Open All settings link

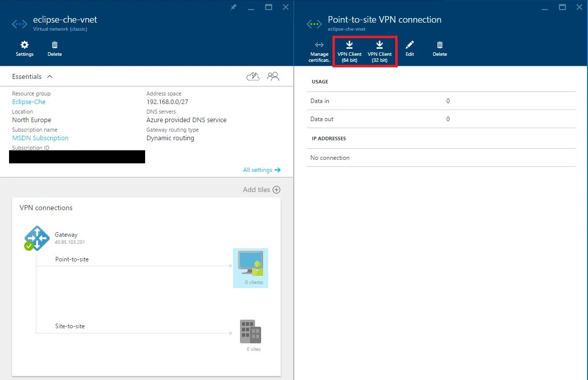coord(262,170)
